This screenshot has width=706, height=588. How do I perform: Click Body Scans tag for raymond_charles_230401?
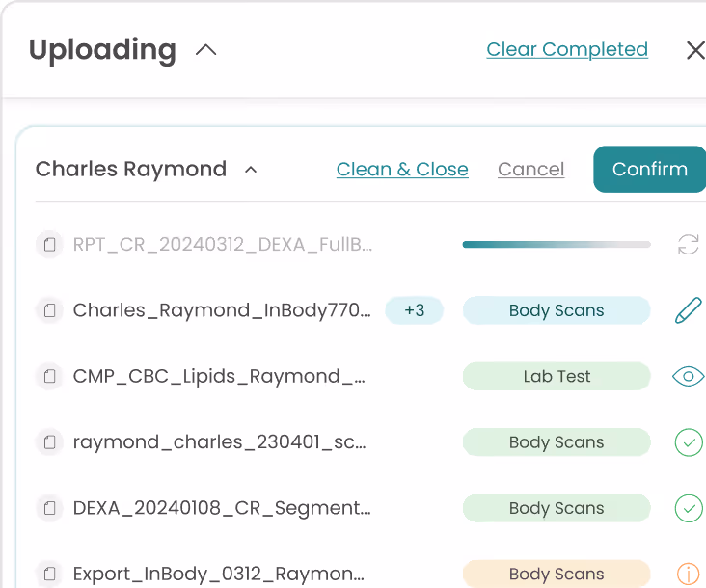557,442
